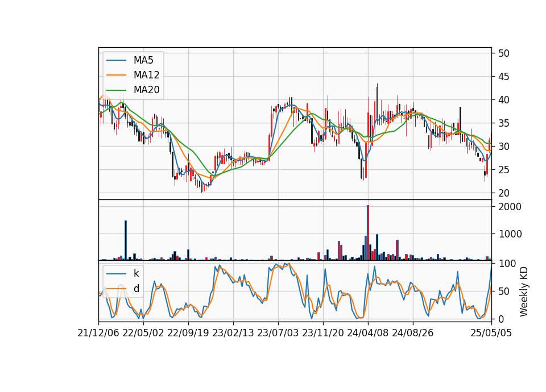The image size is (546, 392).
Task: Click the 21/12/06 date label
Action: tap(98, 333)
